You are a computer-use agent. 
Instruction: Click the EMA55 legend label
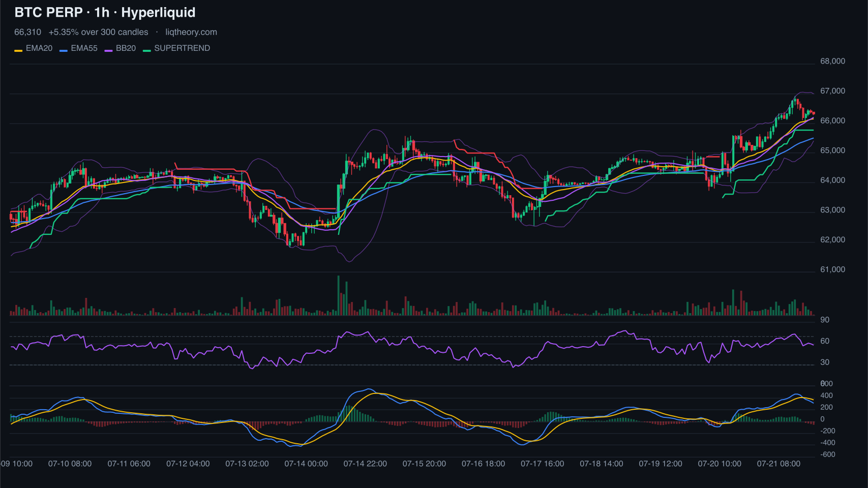(84, 48)
